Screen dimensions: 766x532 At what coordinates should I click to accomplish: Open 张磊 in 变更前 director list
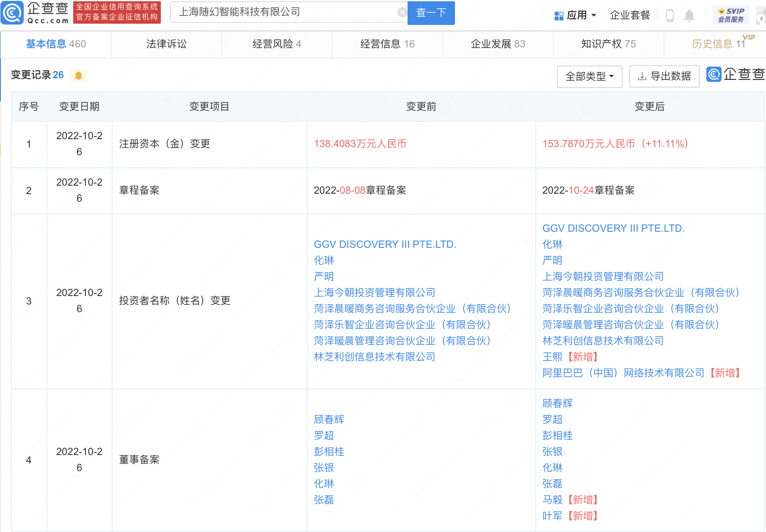coord(324,500)
